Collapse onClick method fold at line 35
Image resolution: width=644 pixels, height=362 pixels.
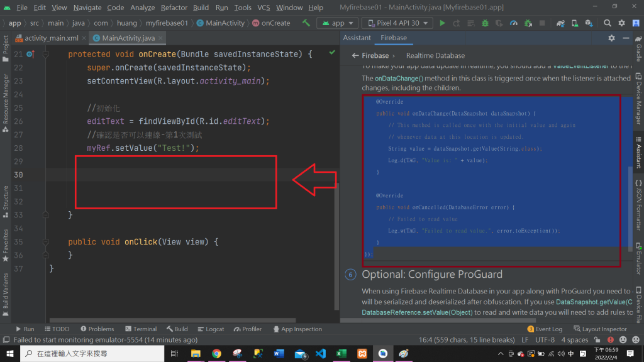45,242
